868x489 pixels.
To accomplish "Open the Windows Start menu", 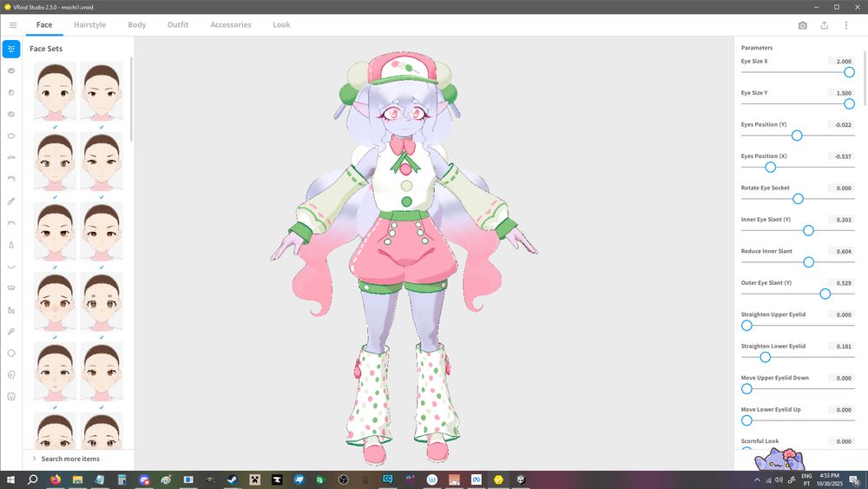I will [x=10, y=479].
